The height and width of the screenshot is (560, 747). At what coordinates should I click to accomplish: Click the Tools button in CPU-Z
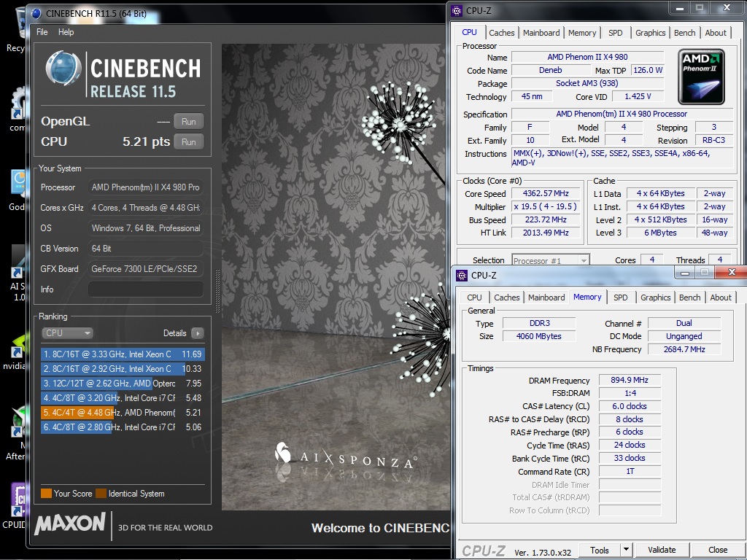(600, 550)
